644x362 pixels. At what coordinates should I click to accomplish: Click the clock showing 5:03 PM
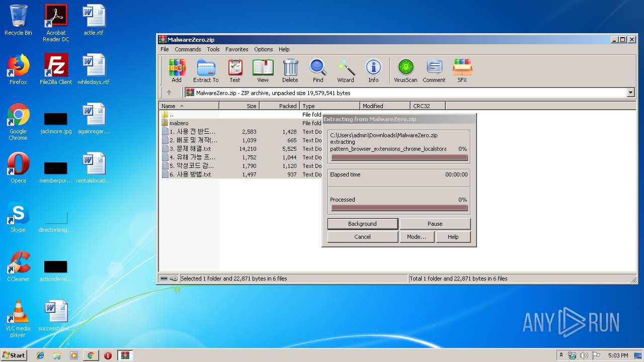(x=618, y=355)
